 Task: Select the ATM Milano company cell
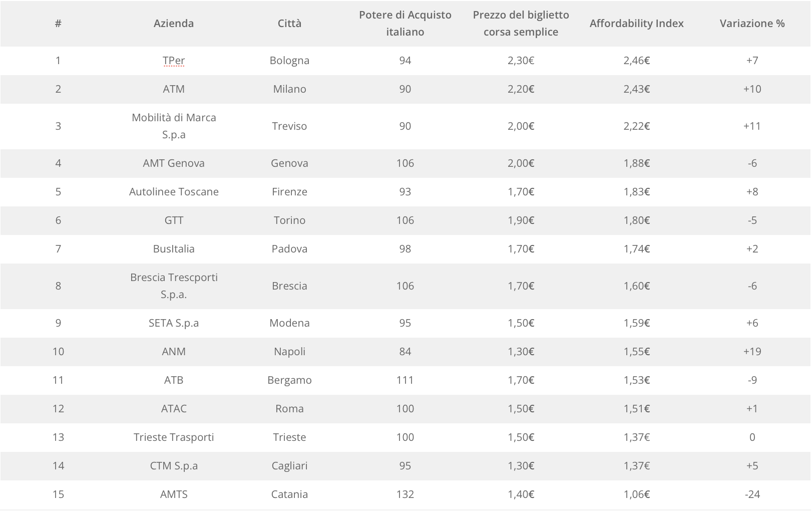[x=173, y=89]
